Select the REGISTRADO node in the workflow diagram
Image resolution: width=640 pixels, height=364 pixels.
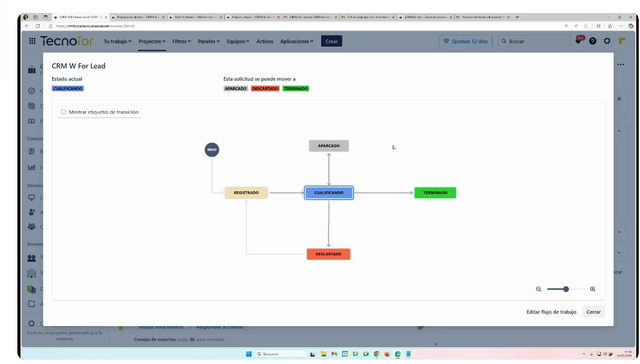point(246,193)
